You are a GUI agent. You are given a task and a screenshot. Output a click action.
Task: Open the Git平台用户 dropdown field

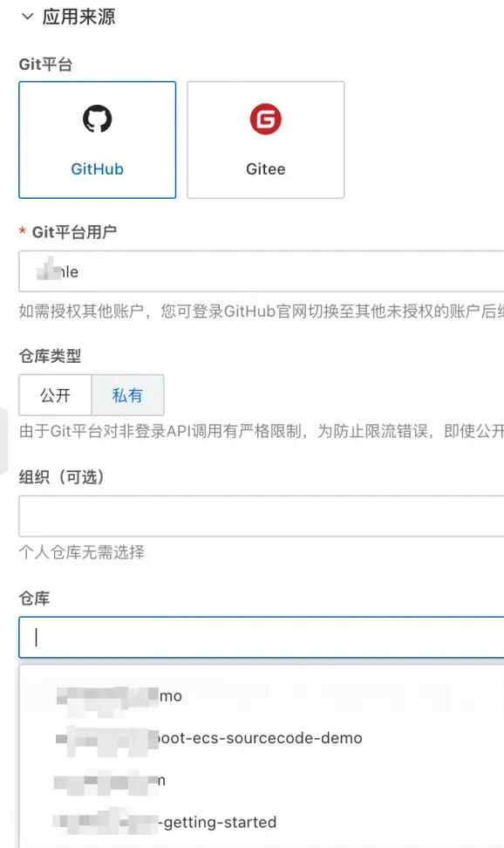pos(262,271)
